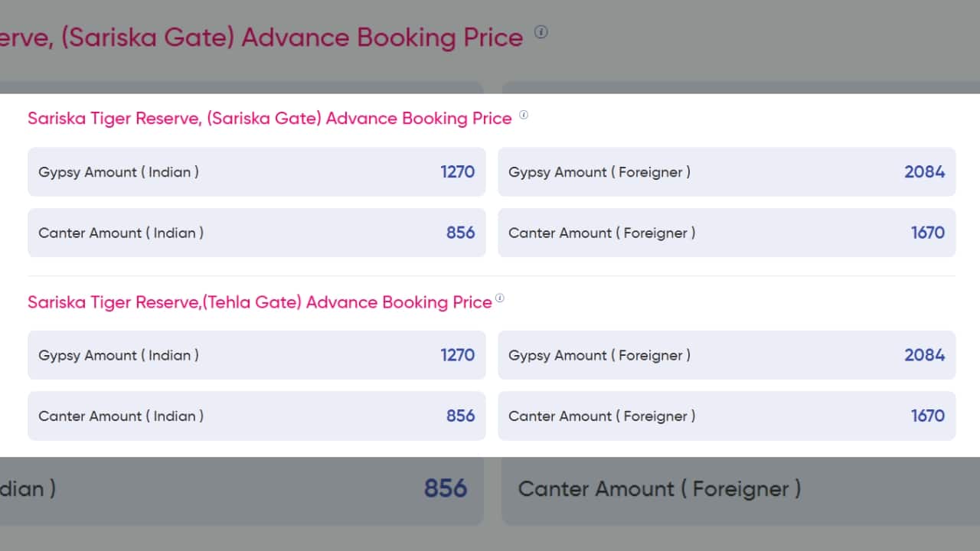Screen dimensions: 980x551
Task: Click the 1270 price in Sariska Gate section
Action: [457, 172]
